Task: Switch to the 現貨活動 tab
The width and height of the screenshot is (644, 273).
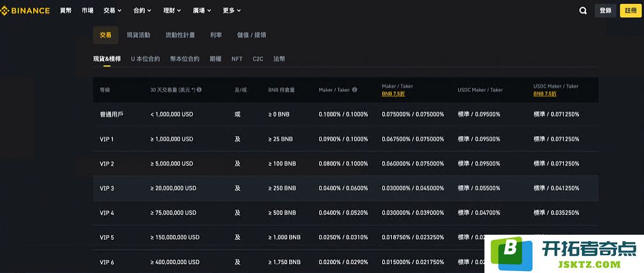Action: pyautogui.click(x=139, y=35)
